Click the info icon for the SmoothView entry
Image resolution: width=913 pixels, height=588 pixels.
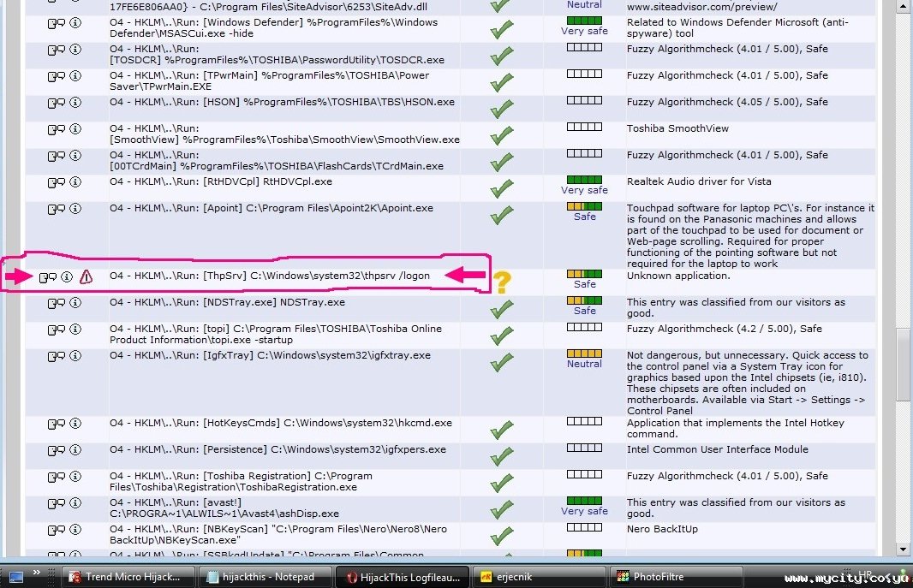tap(75, 129)
